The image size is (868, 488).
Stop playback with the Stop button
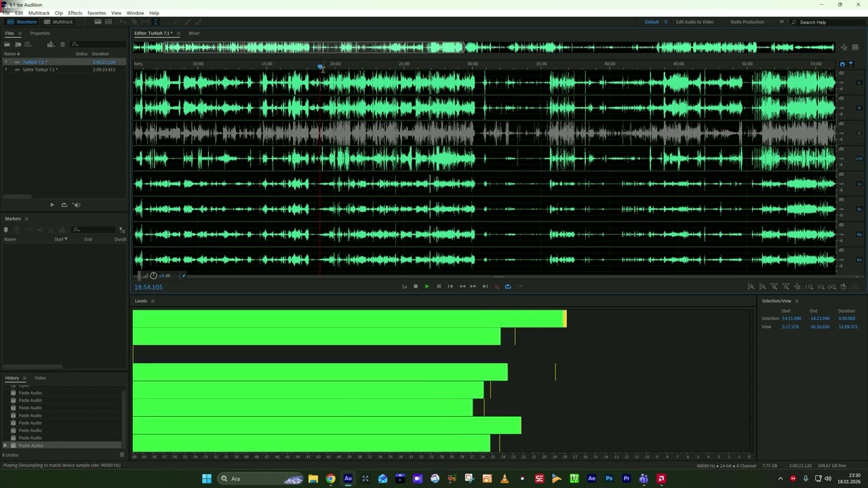(x=416, y=287)
